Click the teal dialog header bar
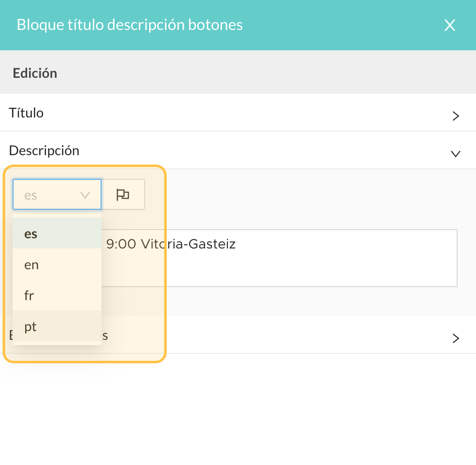The image size is (476, 465). (x=238, y=25)
